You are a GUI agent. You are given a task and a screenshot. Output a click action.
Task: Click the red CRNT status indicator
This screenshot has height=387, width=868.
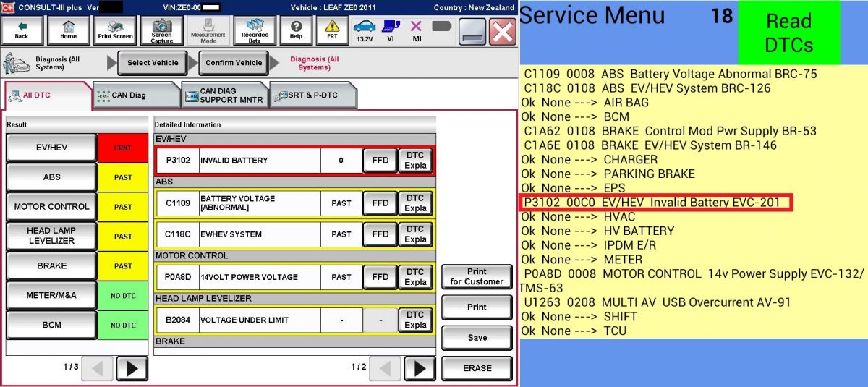pyautogui.click(x=122, y=148)
